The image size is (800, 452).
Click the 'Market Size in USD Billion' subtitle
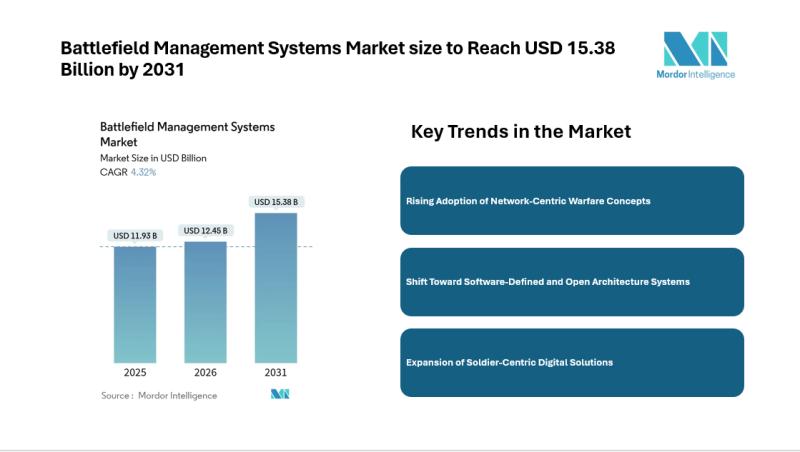(153, 158)
